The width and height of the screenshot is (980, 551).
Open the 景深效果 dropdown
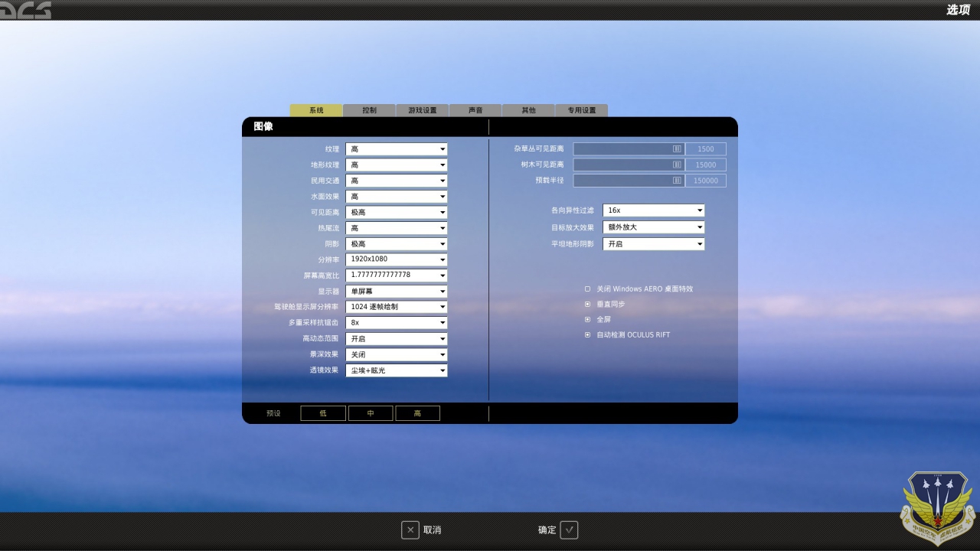(x=397, y=355)
